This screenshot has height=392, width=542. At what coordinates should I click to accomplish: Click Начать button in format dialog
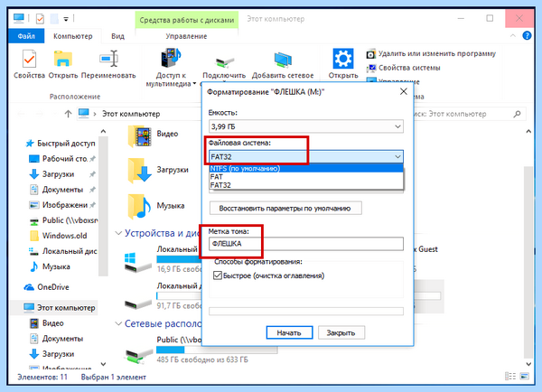point(289,332)
